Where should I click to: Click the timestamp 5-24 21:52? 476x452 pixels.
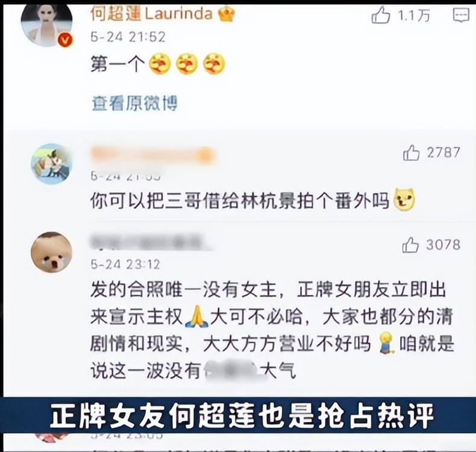tap(128, 37)
